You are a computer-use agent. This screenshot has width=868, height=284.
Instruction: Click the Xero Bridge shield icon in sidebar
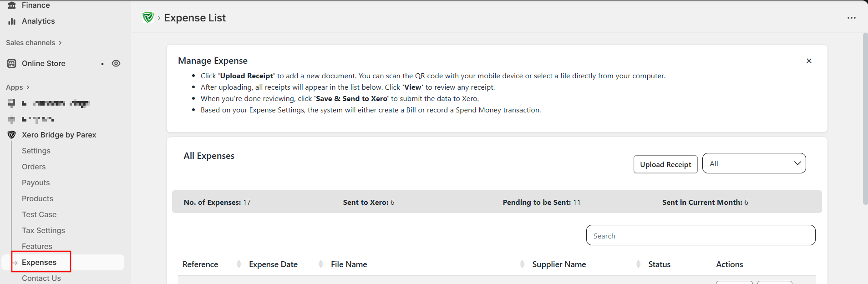point(12,135)
